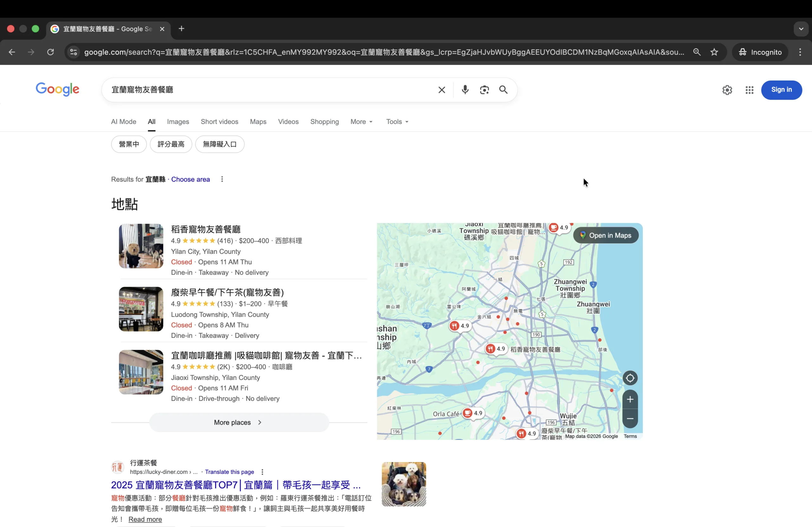Open options menu beside Choose area

(222, 179)
